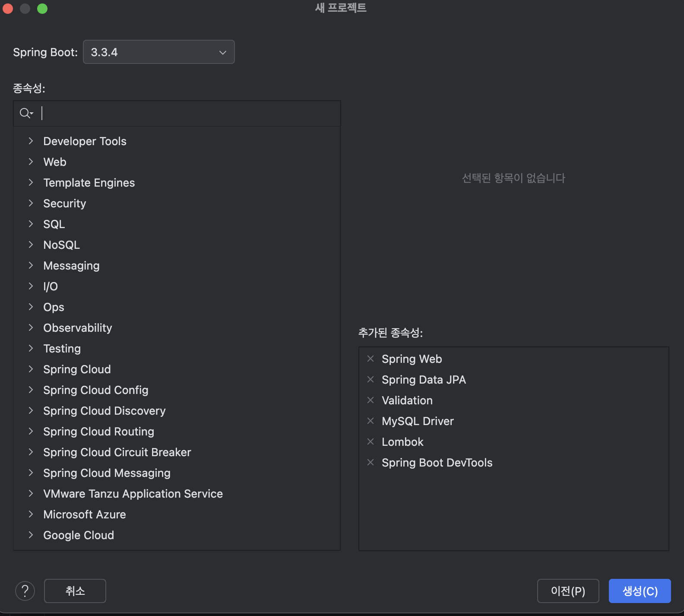
Task: Expand the Observability category chevron
Action: coord(31,327)
